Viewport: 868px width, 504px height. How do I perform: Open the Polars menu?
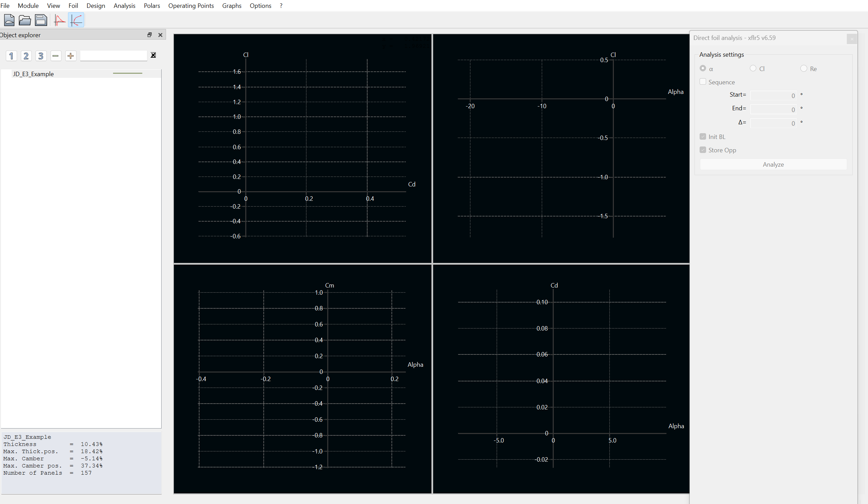(152, 5)
